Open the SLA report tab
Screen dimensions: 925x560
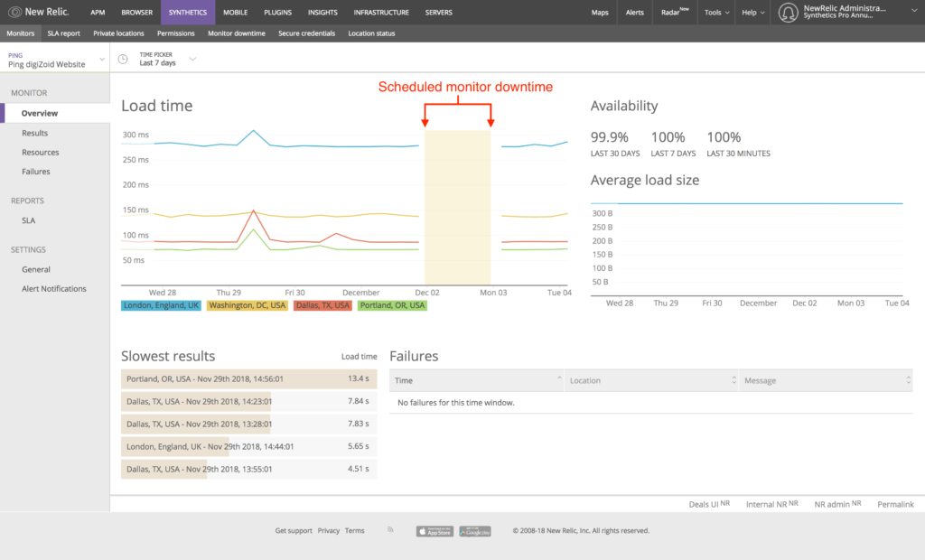pos(64,33)
